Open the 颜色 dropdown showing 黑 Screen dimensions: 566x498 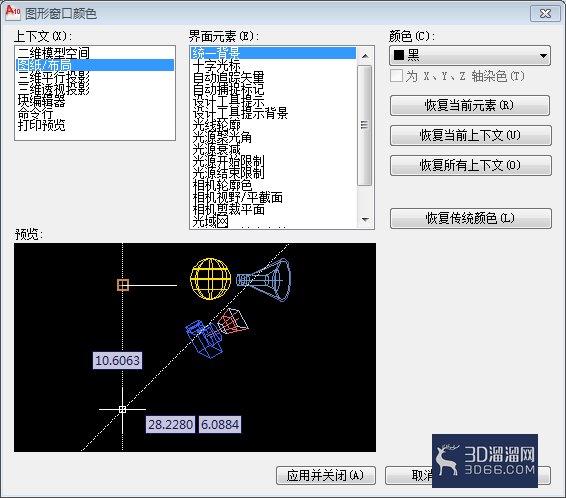(x=470, y=55)
